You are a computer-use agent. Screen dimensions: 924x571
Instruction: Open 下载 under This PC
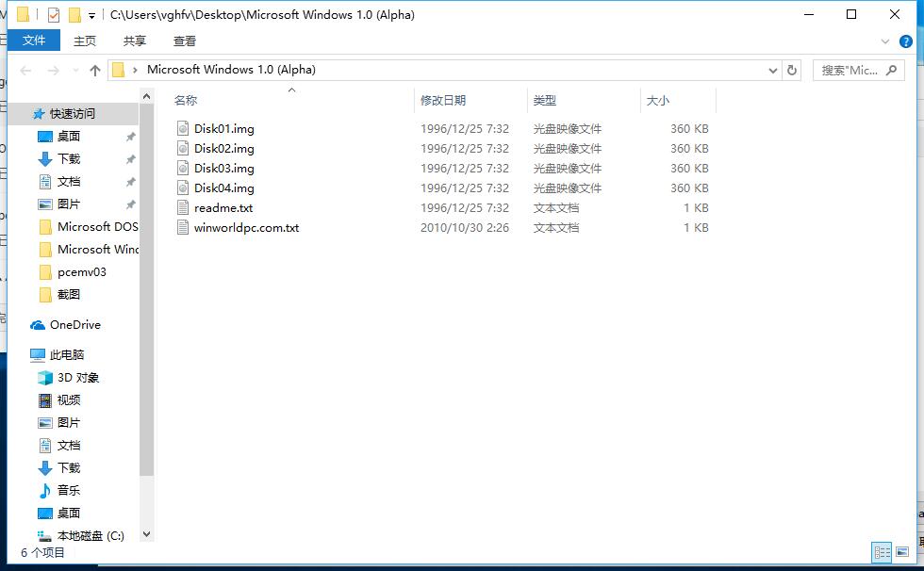[69, 468]
